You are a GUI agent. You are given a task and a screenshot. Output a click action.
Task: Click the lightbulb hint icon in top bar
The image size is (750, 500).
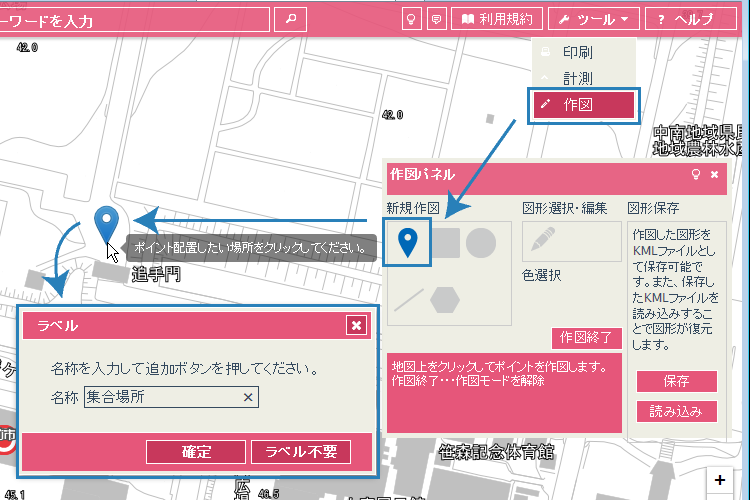[411, 19]
